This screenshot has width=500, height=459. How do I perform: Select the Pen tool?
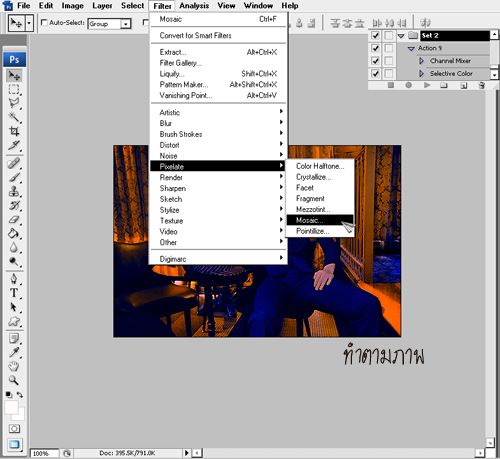tap(14, 278)
